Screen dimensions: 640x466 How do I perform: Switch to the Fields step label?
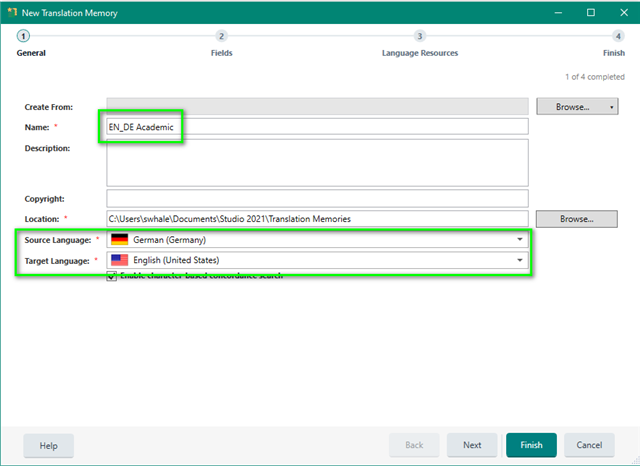pyautogui.click(x=222, y=53)
